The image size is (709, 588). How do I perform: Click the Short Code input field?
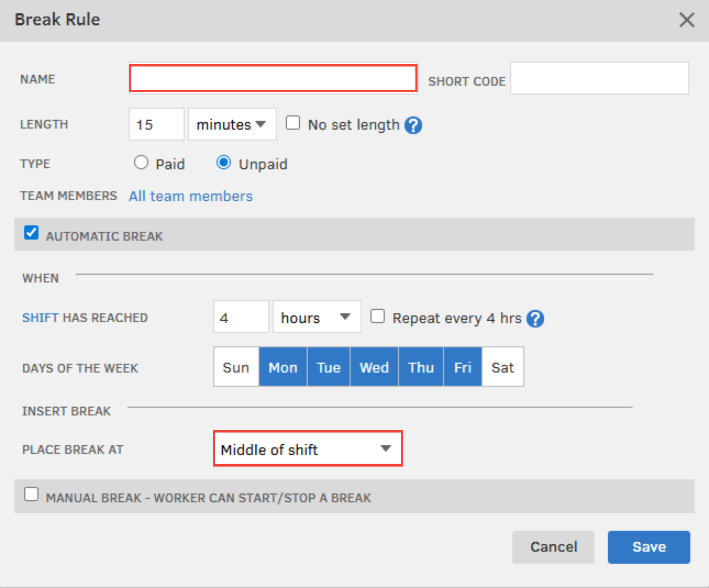[599, 78]
